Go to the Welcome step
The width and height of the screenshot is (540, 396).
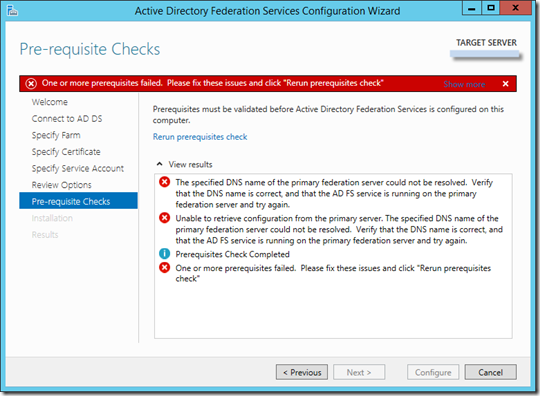pos(50,102)
